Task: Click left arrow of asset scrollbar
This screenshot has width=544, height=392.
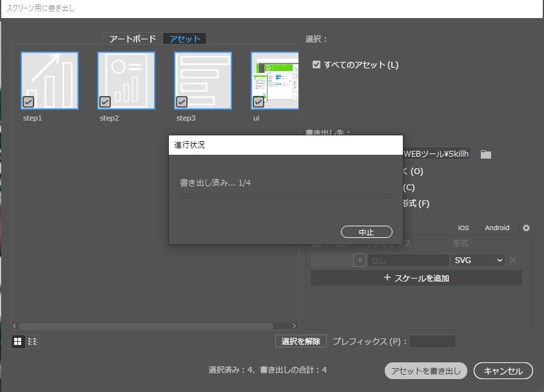Action: (x=15, y=326)
